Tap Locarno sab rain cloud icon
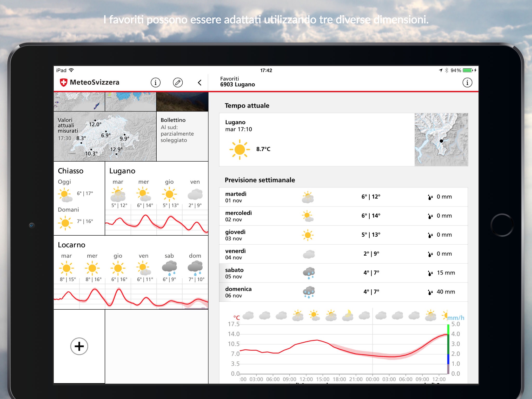This screenshot has width=532, height=399. point(169,268)
